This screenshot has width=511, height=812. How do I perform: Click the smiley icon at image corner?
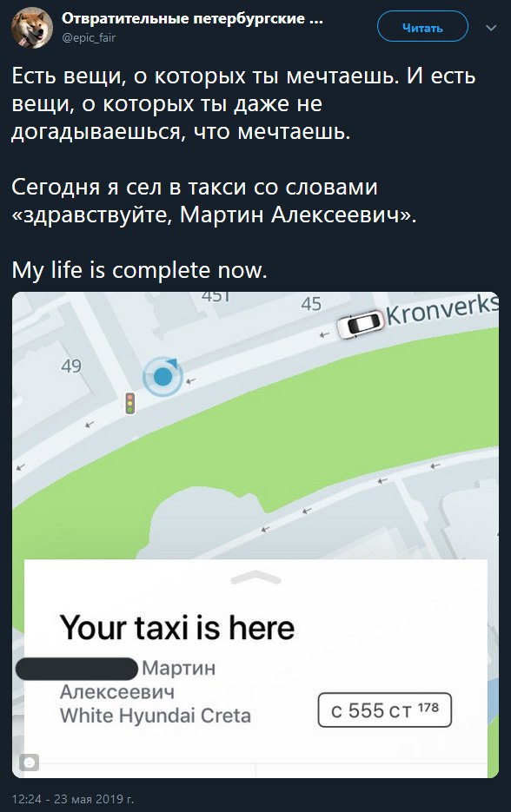click(x=30, y=762)
